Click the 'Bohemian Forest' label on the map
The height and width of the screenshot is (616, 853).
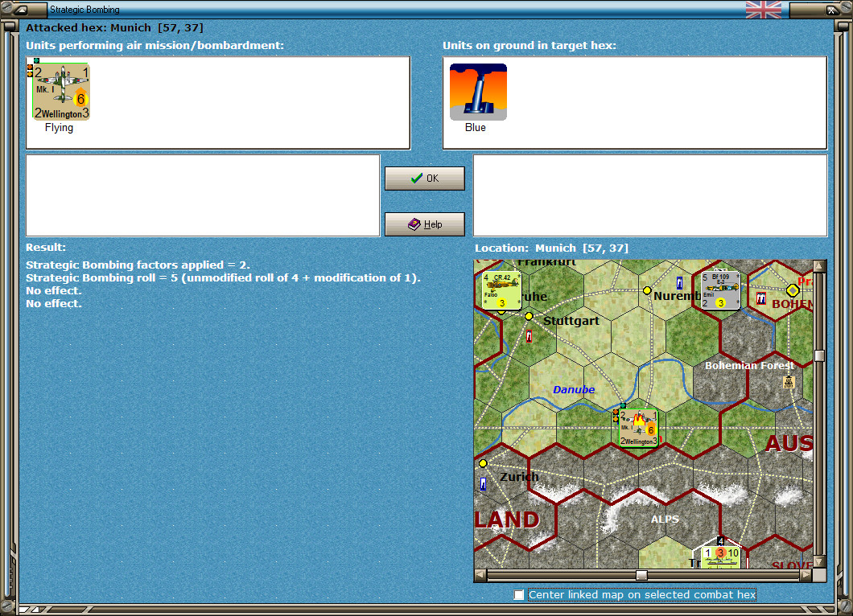coord(750,365)
